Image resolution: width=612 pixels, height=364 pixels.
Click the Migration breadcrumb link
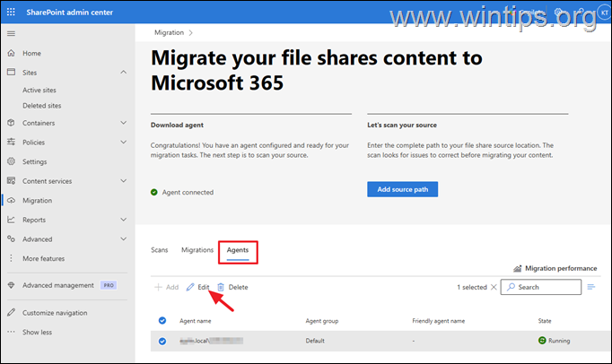pyautogui.click(x=169, y=33)
